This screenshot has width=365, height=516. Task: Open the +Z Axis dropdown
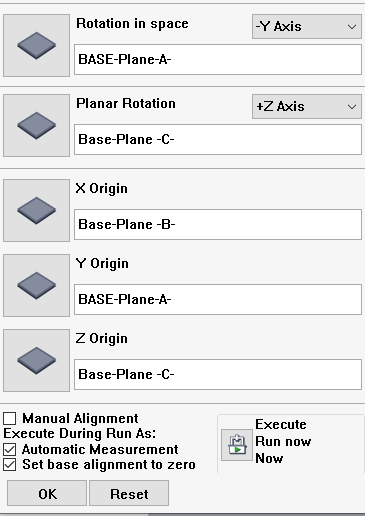(307, 106)
